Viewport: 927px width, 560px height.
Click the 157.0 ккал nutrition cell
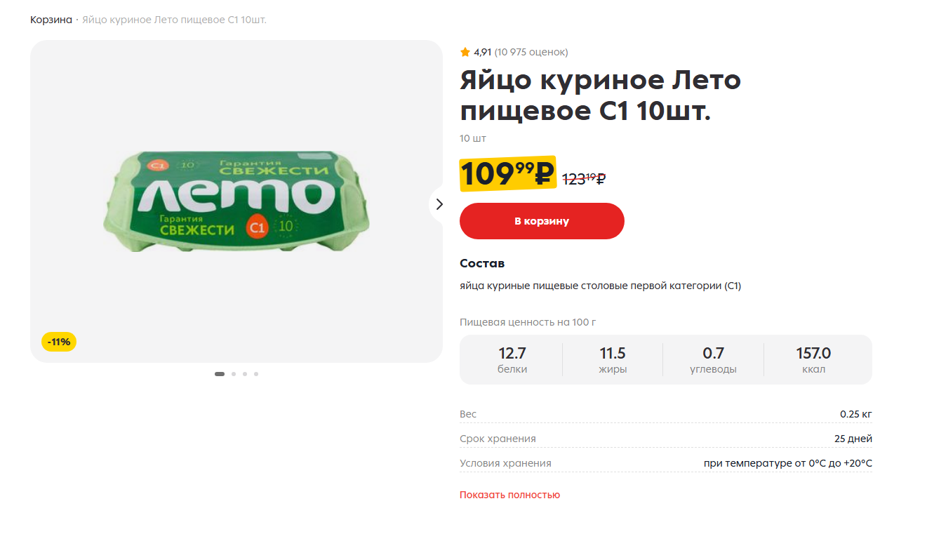[814, 360]
